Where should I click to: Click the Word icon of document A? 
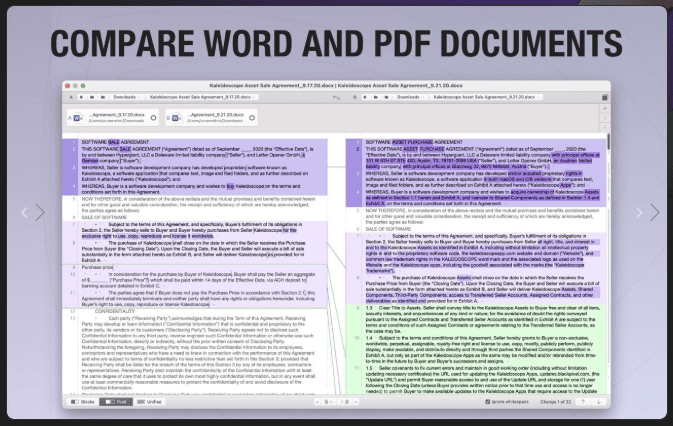[79, 118]
